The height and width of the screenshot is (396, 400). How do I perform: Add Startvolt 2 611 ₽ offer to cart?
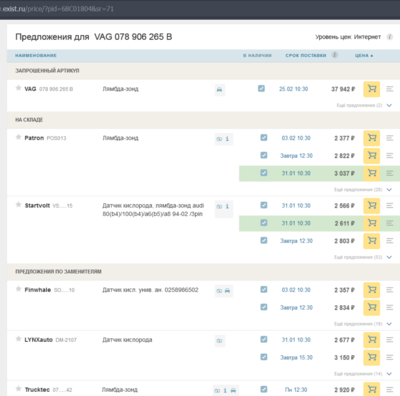click(372, 223)
